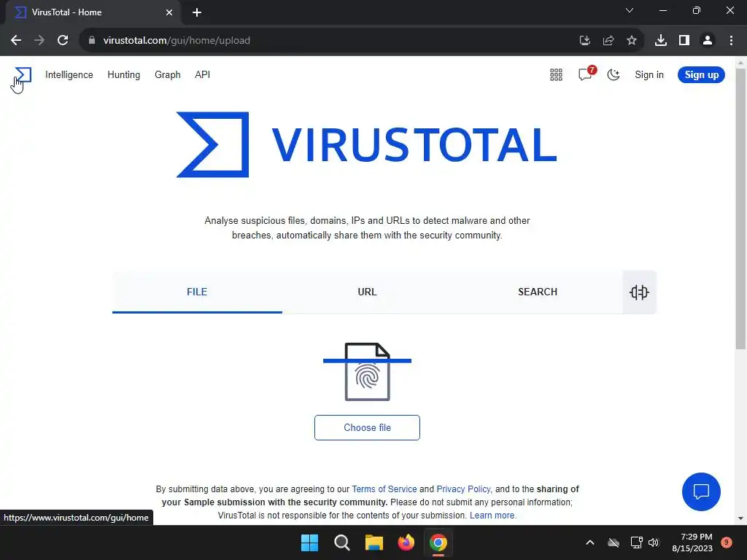The height and width of the screenshot is (560, 747).
Task: Click the Chrome taskbar icon
Action: [438, 542]
